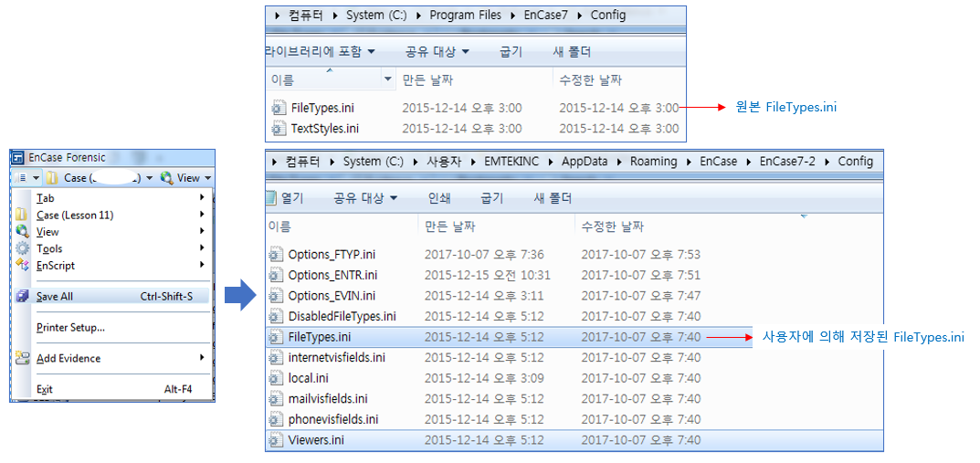Open '공유 대상' dropdown in the upper window
980x463 pixels.
pyautogui.click(x=437, y=51)
